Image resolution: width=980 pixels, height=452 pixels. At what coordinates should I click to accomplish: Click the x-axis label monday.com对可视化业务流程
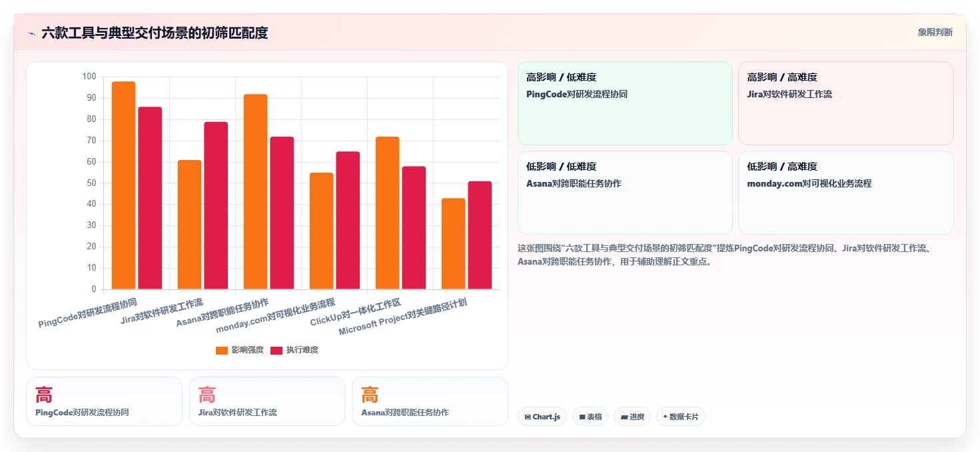276,316
